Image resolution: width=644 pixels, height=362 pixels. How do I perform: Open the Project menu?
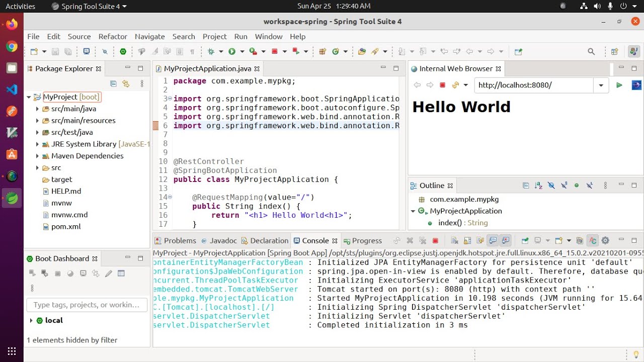(215, 36)
